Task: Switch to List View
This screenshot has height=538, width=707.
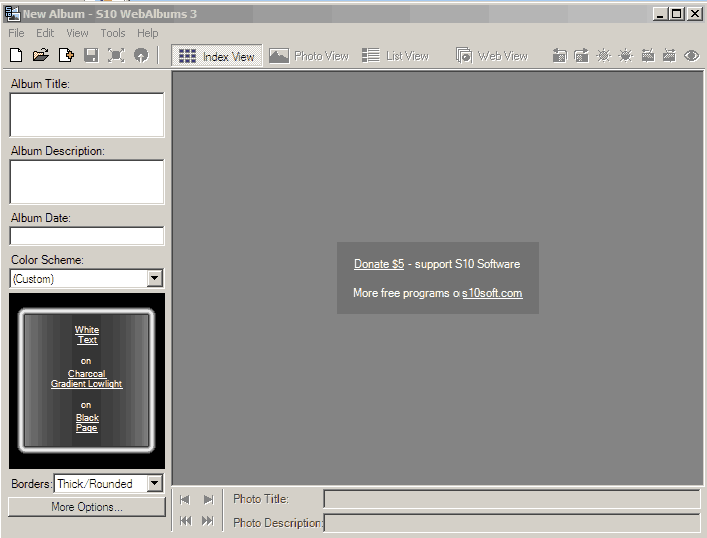Action: click(396, 57)
